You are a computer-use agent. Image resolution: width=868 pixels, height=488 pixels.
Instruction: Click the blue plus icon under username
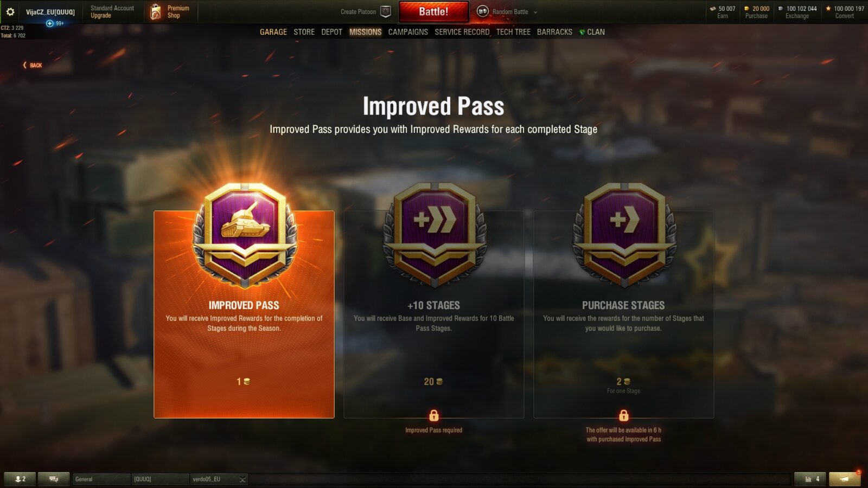pos(50,23)
